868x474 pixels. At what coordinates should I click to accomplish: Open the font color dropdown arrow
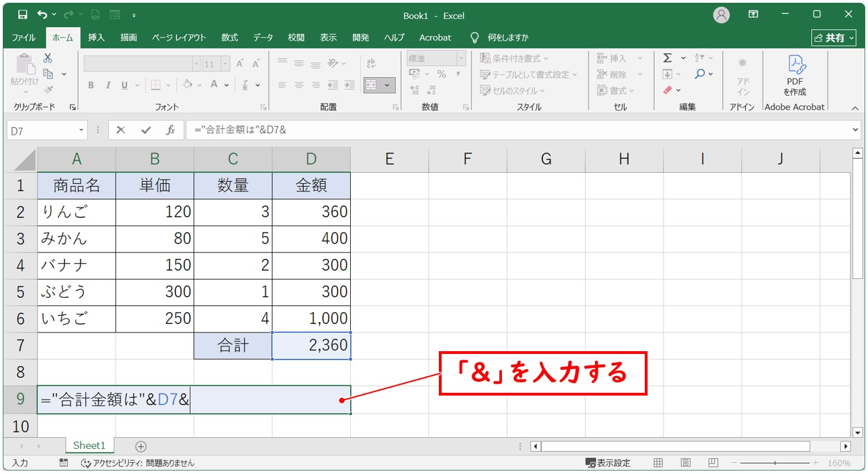(x=227, y=85)
